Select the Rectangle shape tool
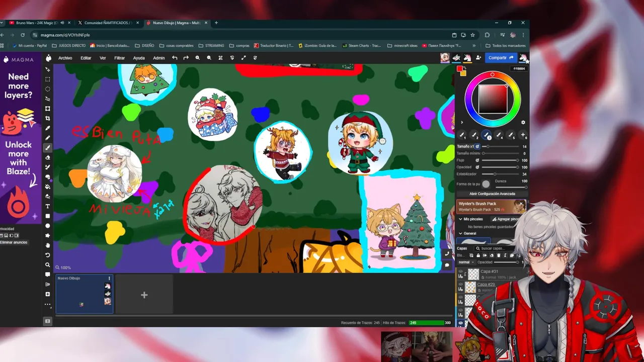644x362 pixels. [x=48, y=216]
